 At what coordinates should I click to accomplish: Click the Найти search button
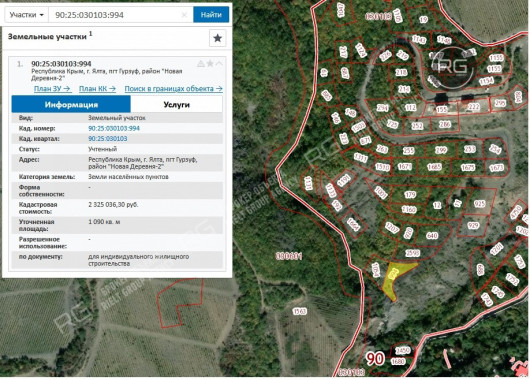pyautogui.click(x=211, y=15)
